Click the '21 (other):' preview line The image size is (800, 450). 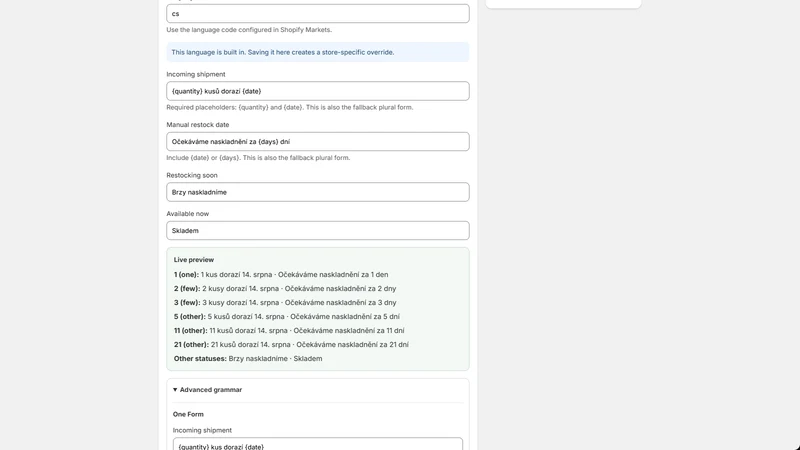(x=291, y=345)
